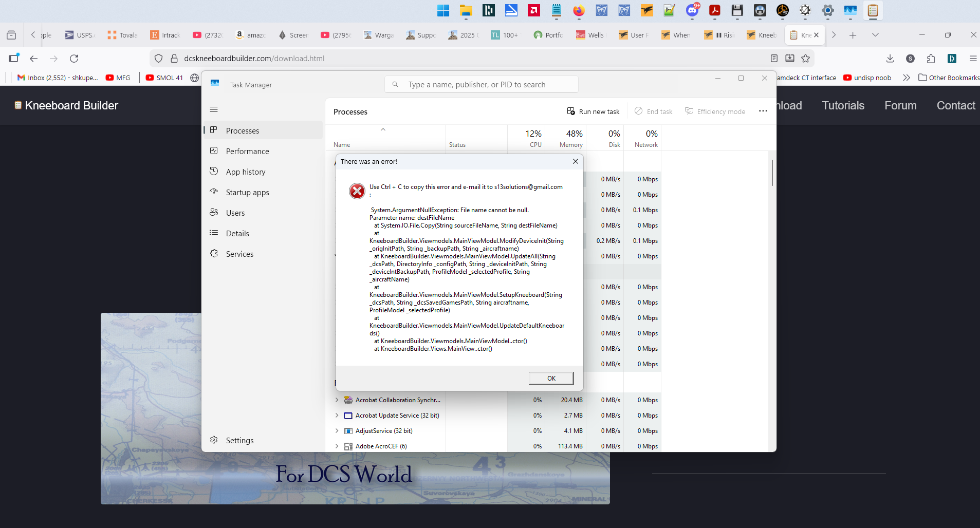Expand Adobe AcroCEF (6) process group
The height and width of the screenshot is (528, 980).
337,446
